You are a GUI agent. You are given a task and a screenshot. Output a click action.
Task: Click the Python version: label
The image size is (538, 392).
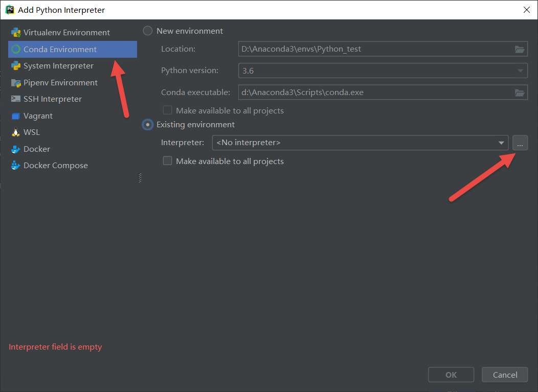(190, 71)
